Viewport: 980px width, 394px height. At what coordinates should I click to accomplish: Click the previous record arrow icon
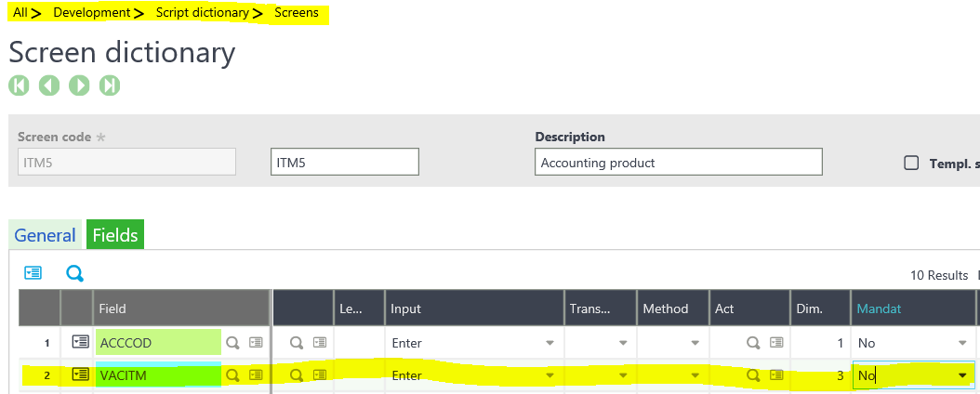(49, 85)
